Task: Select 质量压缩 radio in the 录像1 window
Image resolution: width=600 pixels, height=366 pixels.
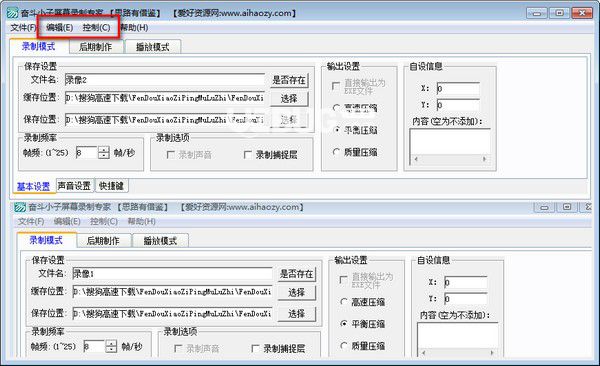Action: pyautogui.click(x=344, y=346)
